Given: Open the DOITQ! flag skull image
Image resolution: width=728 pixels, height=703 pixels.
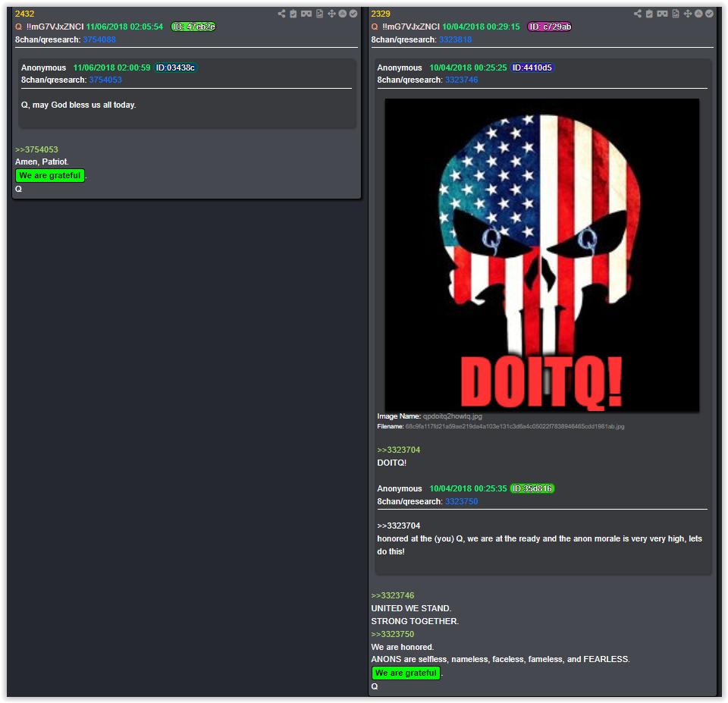Looking at the screenshot, I should pos(541,255).
